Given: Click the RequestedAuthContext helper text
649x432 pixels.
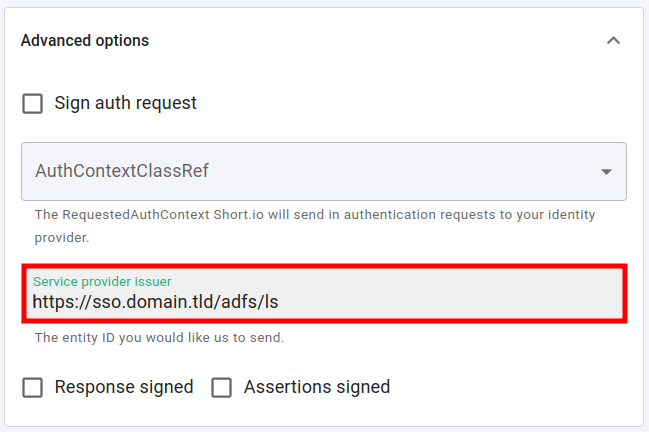Looking at the screenshot, I should click(300, 214).
